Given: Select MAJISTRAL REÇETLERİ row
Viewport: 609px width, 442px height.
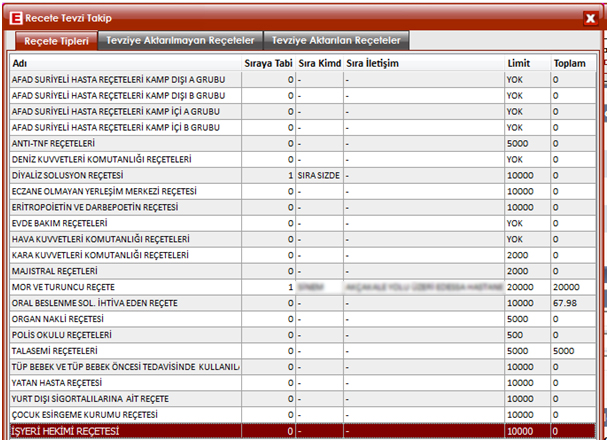Looking at the screenshot, I should [303, 271].
